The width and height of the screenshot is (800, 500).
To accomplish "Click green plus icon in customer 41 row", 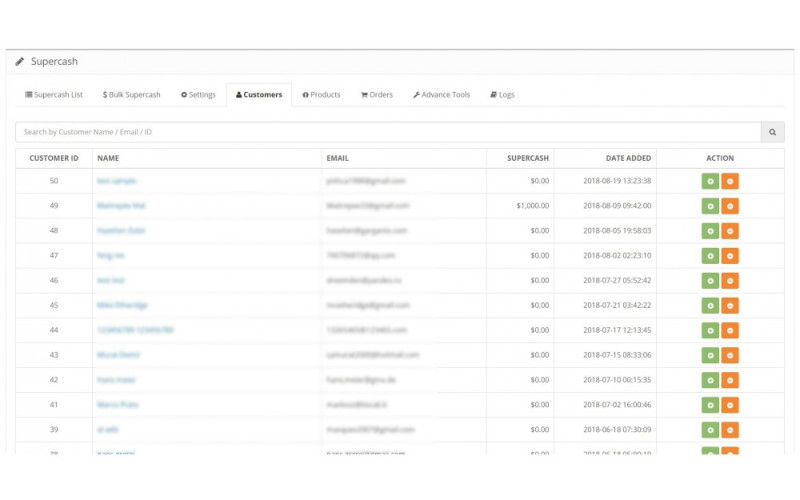I will pyautogui.click(x=710, y=405).
